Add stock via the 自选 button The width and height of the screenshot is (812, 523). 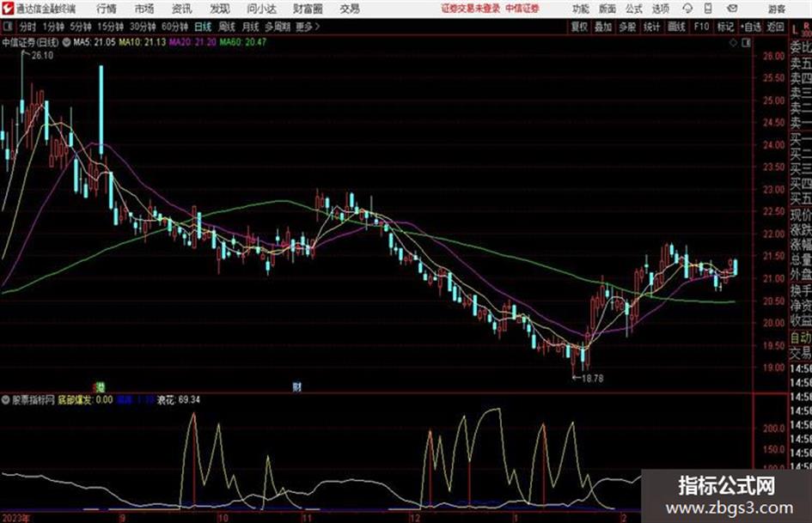point(750,27)
